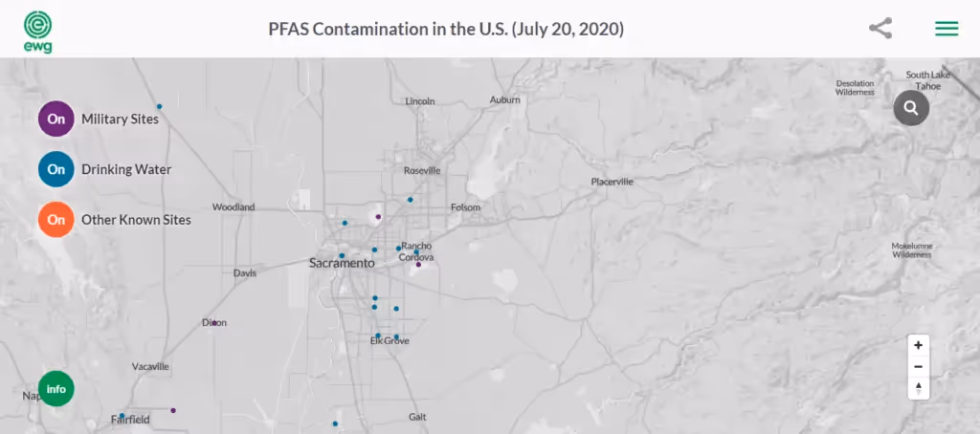Viewport: 980px width, 434px height.
Task: Select the purple marker at Dixon
Action: pos(213,323)
